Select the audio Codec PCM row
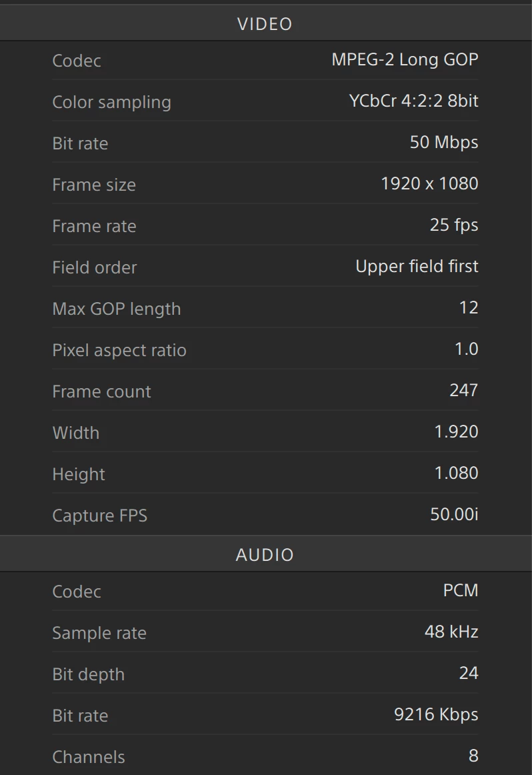 pos(265,591)
